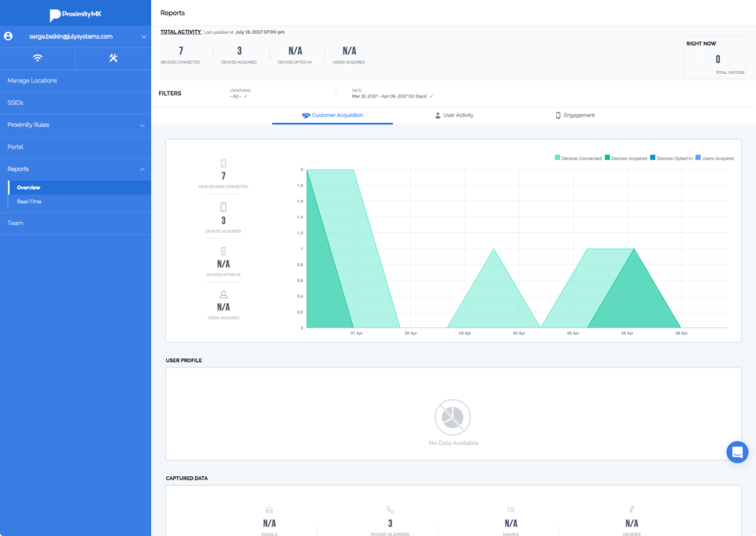Screen dimensions: 756x536
Task: Toggle Devices Connected legend swatch
Action: click(558, 157)
